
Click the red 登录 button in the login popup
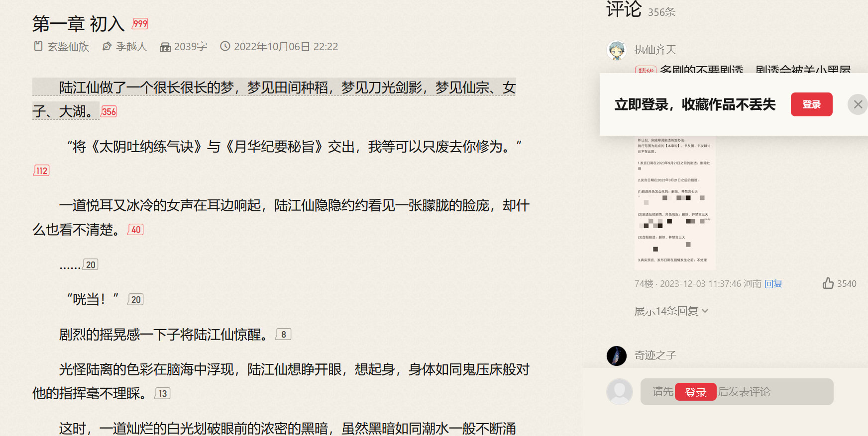pos(811,104)
